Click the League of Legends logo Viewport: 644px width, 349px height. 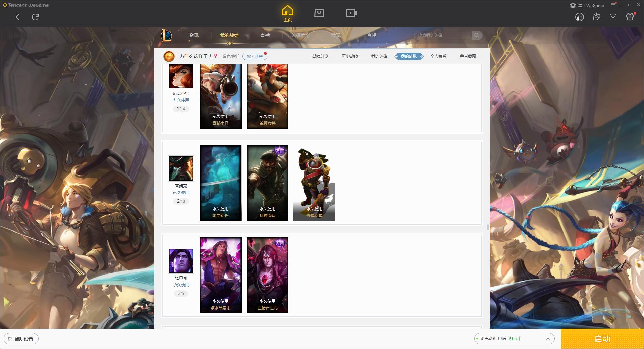(x=166, y=35)
